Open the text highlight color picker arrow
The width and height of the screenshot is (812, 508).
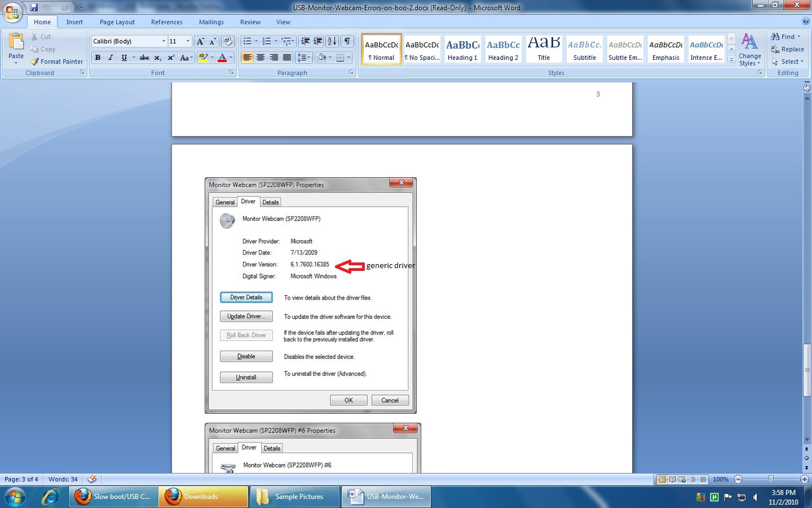pos(212,58)
